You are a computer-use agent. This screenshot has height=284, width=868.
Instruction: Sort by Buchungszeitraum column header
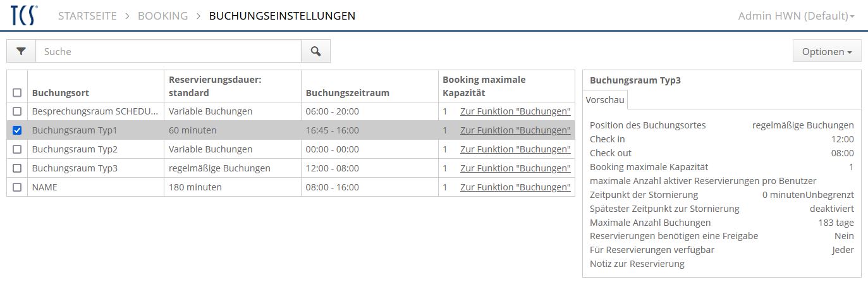point(347,93)
